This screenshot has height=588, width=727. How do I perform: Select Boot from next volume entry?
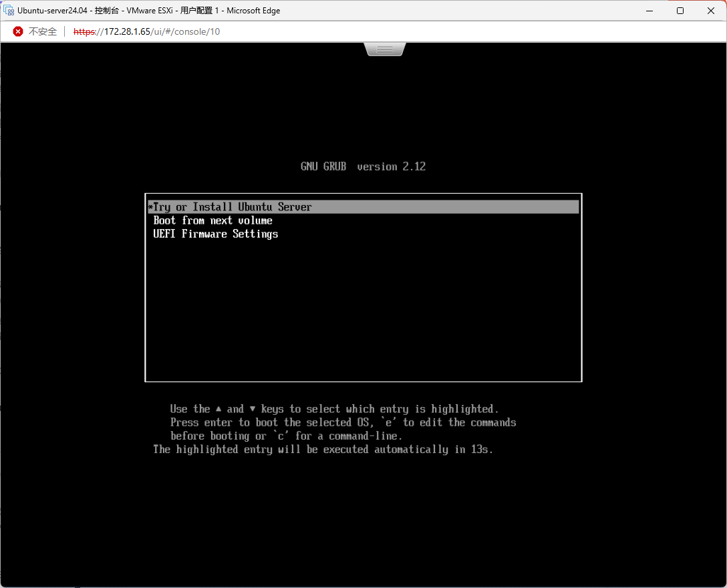tap(212, 220)
